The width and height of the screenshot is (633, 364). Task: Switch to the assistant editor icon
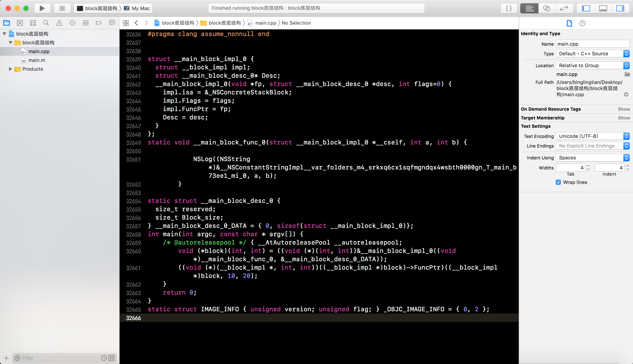pos(547,8)
